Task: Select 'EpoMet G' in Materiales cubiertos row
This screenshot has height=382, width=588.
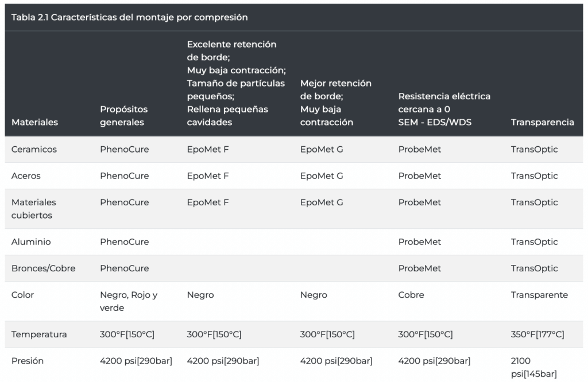Action: click(322, 202)
